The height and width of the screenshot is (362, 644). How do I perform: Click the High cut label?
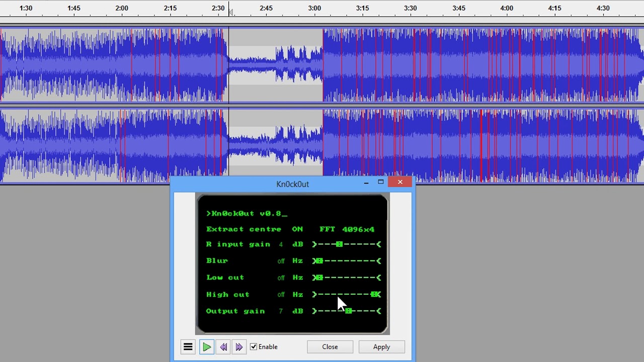pos(227,295)
